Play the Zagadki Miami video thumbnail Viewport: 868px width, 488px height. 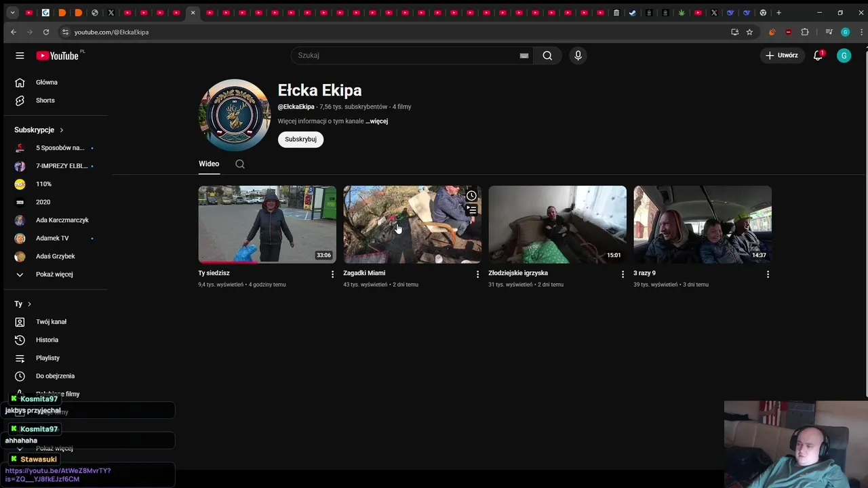tap(412, 224)
